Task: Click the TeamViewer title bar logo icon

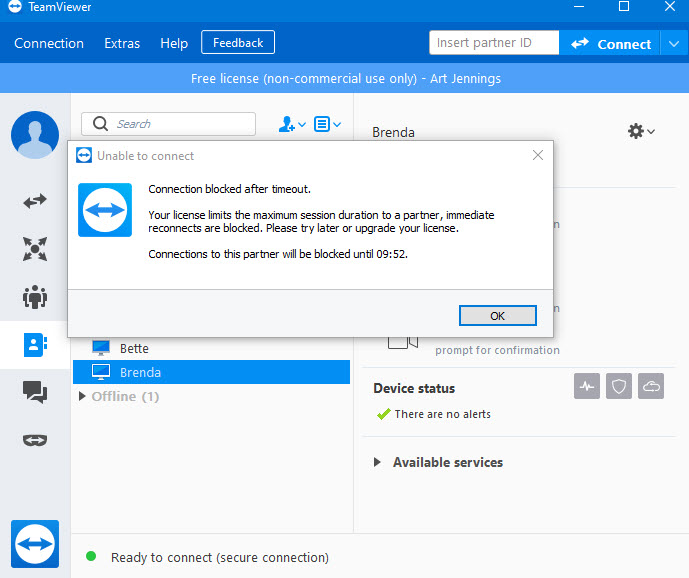Action: [x=15, y=7]
